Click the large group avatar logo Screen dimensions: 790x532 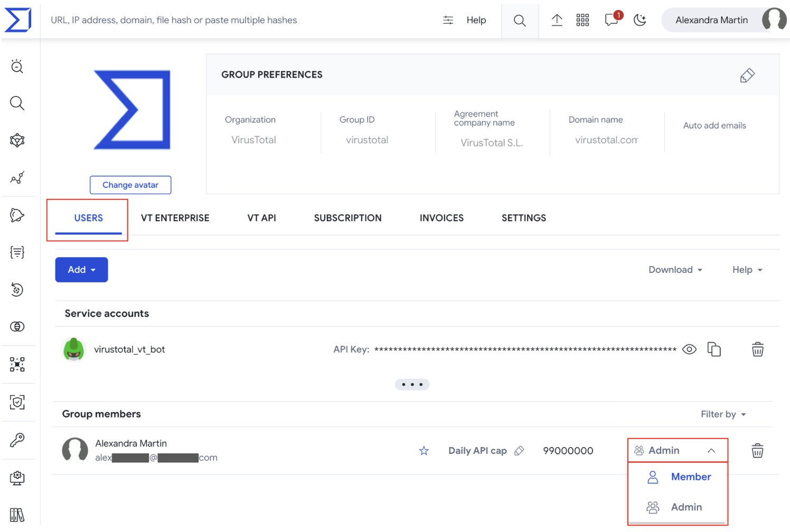click(132, 110)
